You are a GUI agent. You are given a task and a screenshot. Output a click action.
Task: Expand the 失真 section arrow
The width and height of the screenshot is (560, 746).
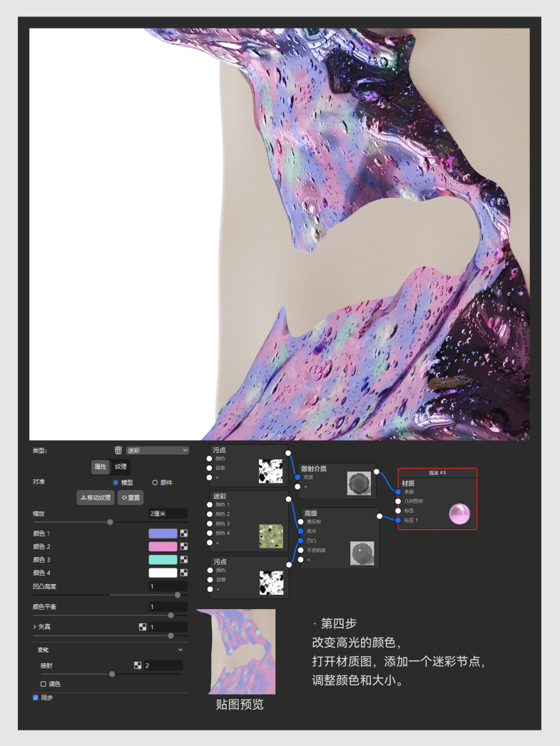coord(34,627)
